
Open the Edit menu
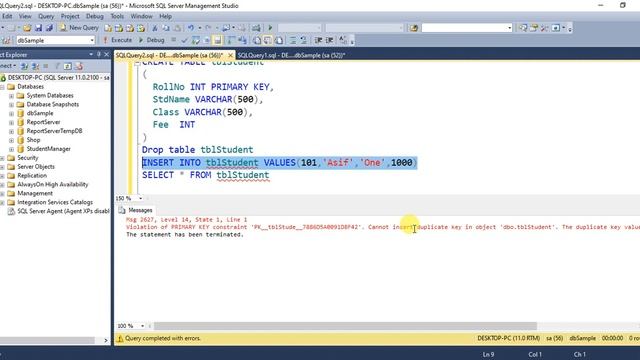pyautogui.click(x=7, y=16)
